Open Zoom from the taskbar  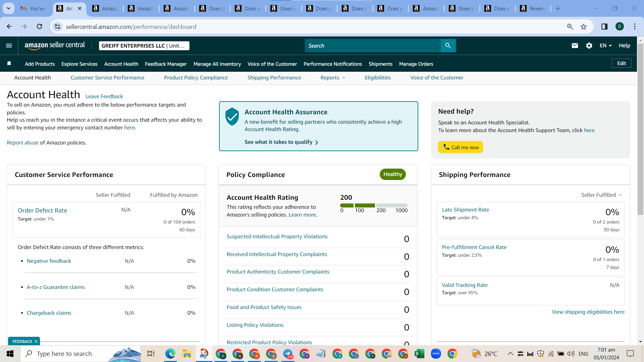click(x=436, y=354)
